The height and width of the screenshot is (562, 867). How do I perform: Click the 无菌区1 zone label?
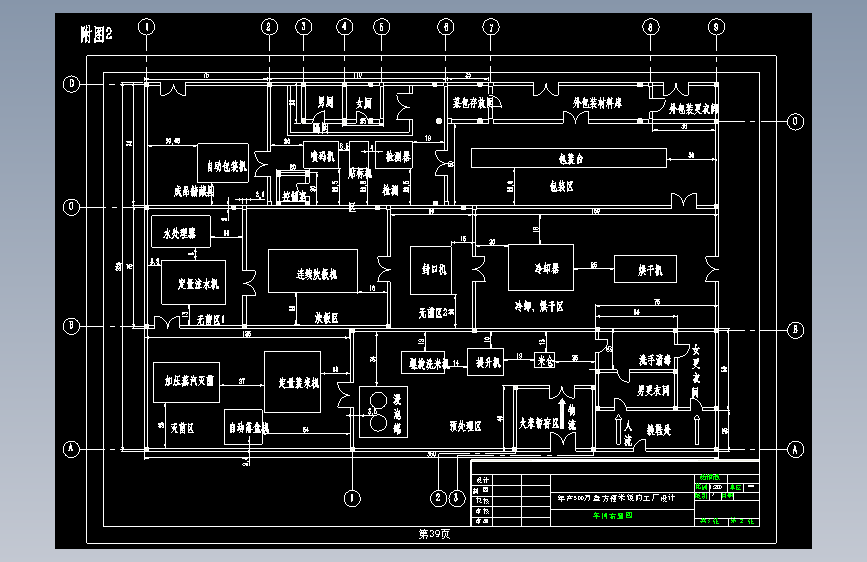point(211,320)
